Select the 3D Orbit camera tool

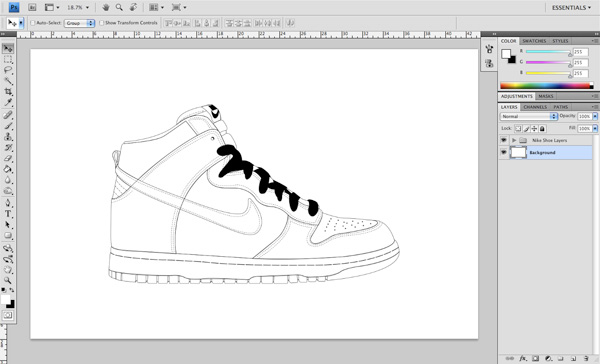(x=8, y=259)
